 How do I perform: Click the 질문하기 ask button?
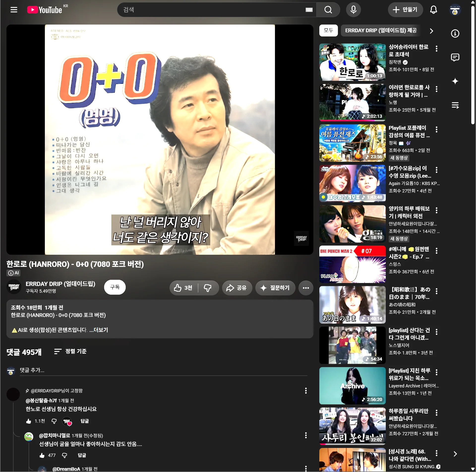click(x=275, y=288)
